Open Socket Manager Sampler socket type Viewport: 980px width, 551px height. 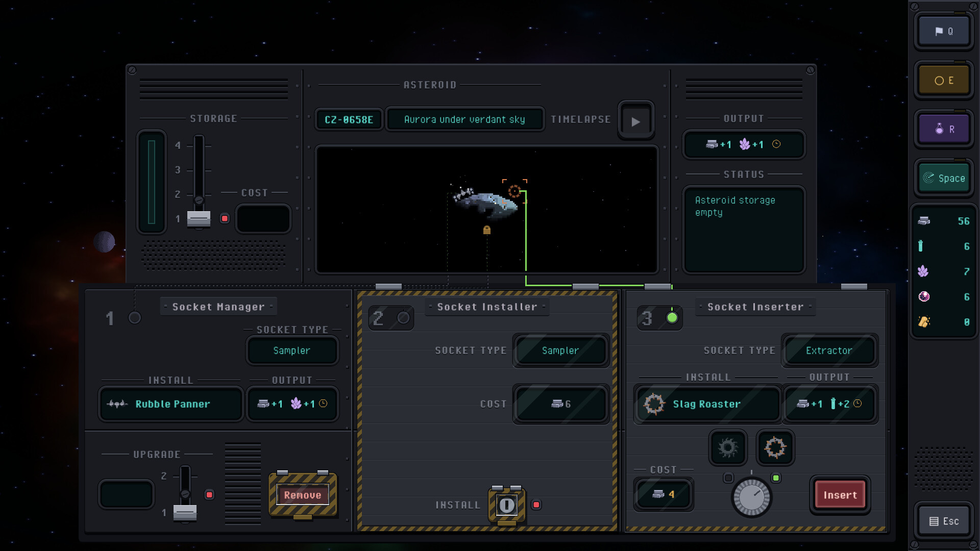click(x=292, y=350)
